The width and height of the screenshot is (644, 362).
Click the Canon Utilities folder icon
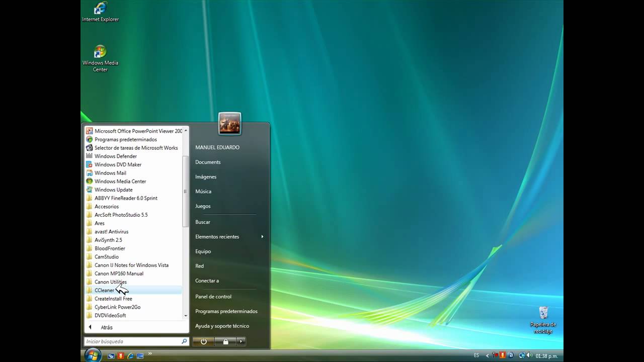[x=90, y=282]
